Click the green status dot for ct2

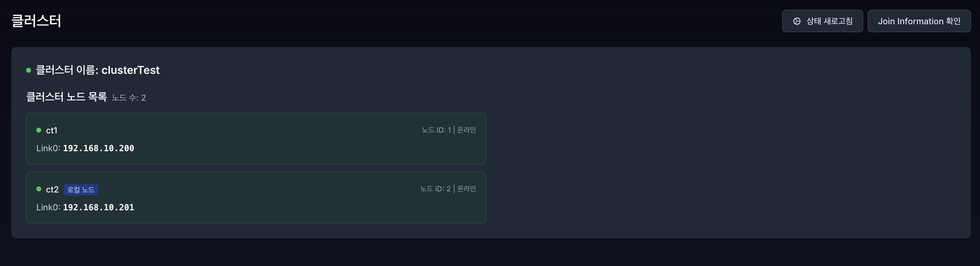(x=39, y=189)
